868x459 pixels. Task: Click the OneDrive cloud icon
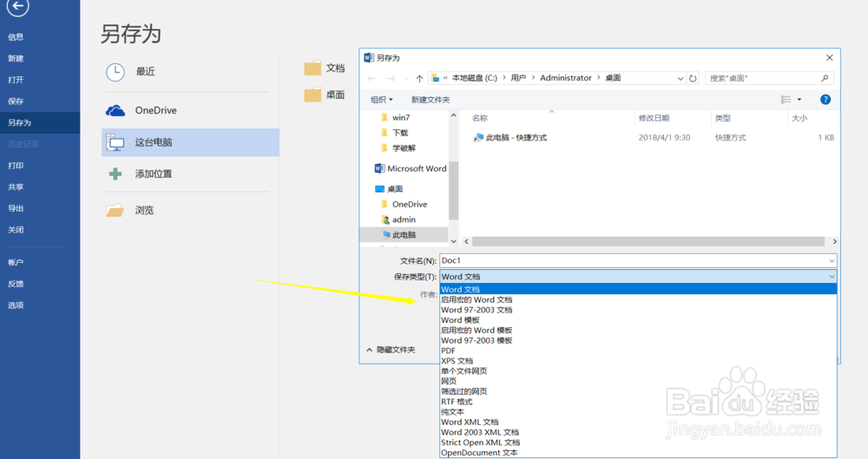point(115,111)
